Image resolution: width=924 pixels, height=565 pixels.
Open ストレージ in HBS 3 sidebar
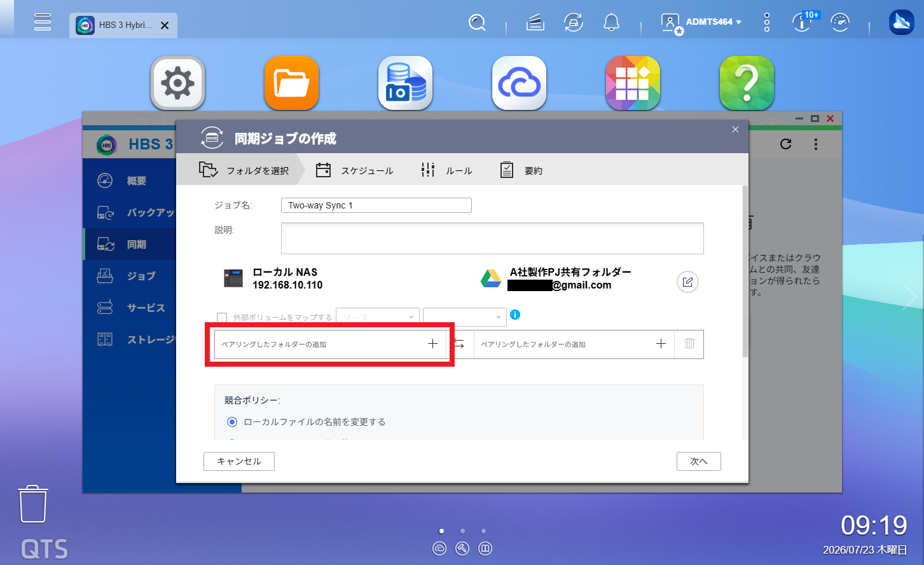tap(130, 339)
